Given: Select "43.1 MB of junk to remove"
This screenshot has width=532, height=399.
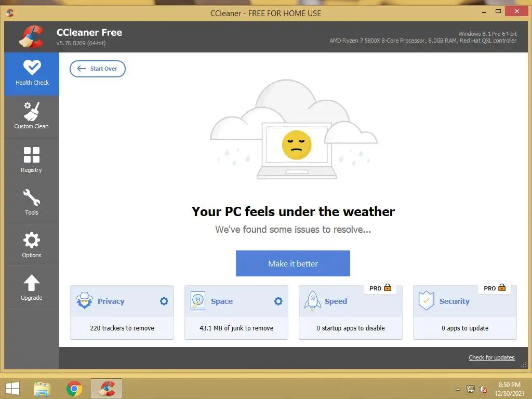Looking at the screenshot, I should pos(236,328).
